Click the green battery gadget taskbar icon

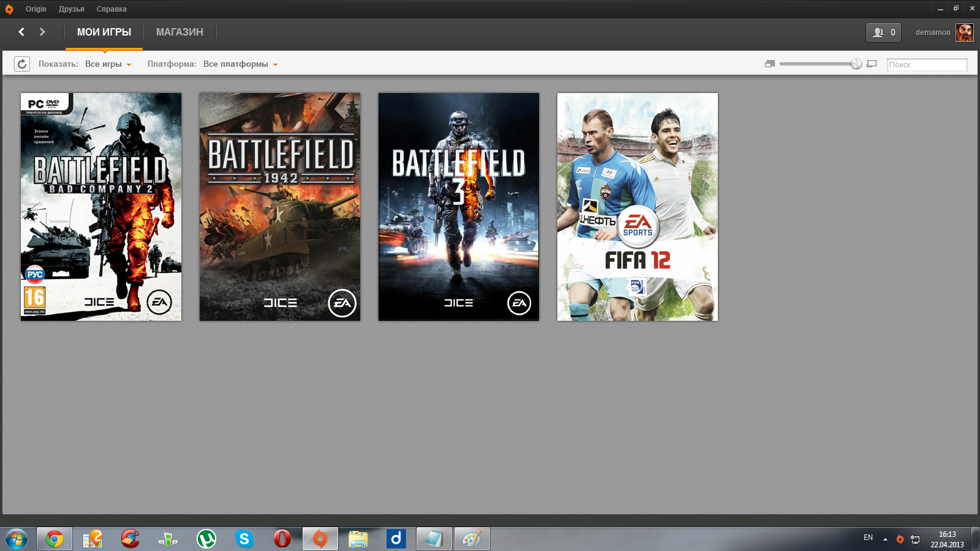tap(168, 539)
